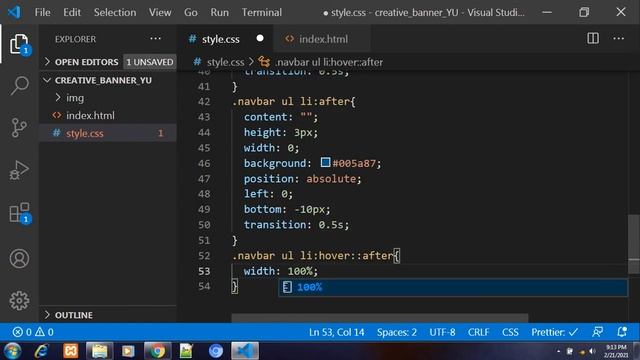Click the VS Code logo in title bar
The width and height of the screenshot is (640, 360).
pos(14,12)
